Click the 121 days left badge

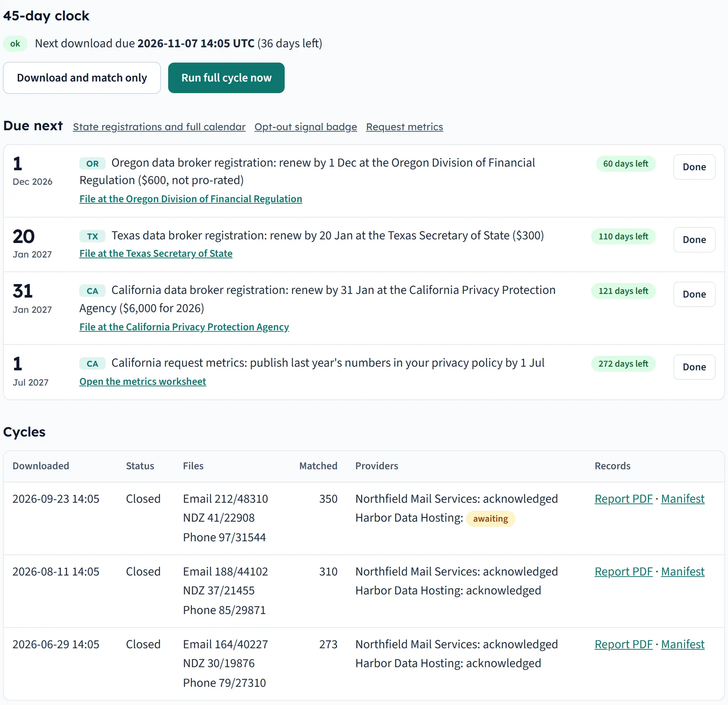tap(623, 291)
